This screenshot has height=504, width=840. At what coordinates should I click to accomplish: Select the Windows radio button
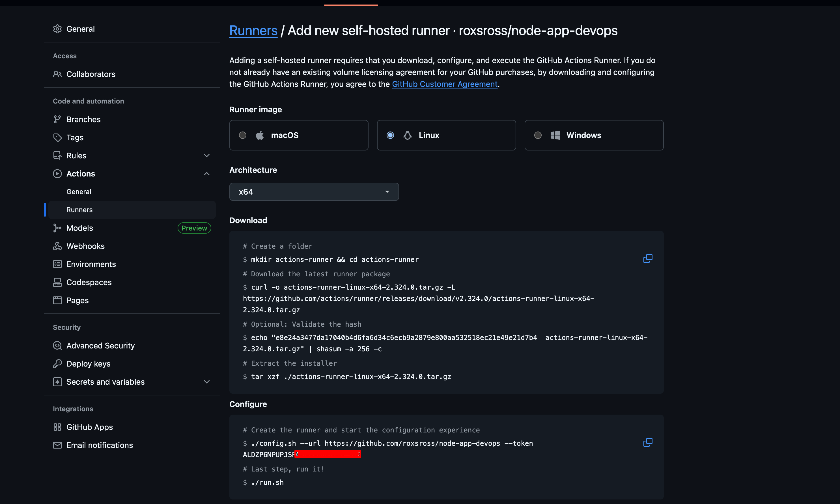click(x=538, y=135)
